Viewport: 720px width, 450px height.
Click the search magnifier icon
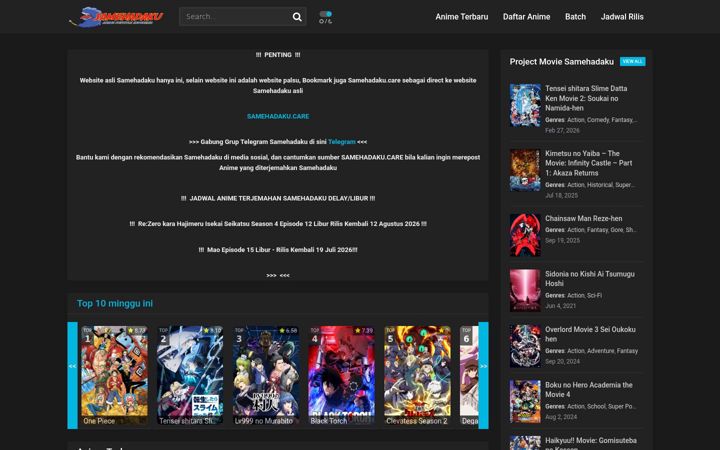pos(297,17)
